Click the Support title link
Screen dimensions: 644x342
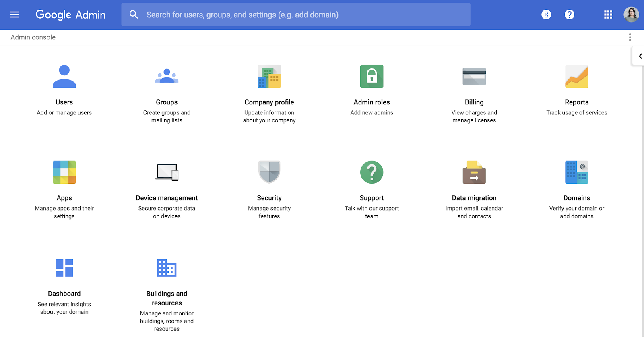[372, 198]
